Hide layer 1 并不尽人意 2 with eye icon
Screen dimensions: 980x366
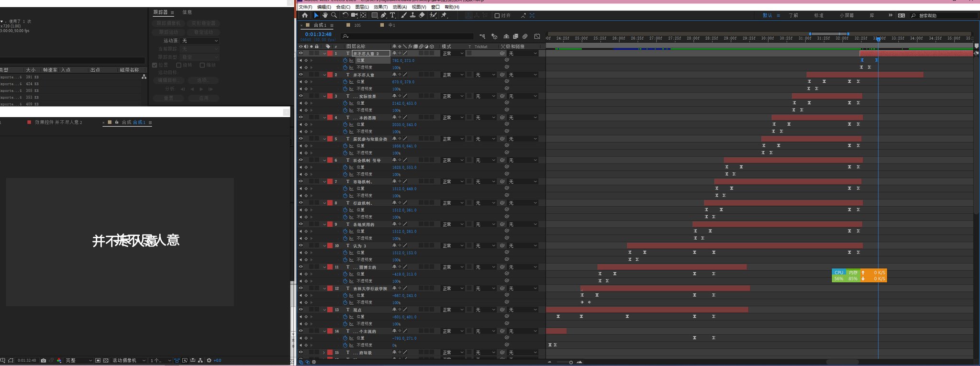tap(301, 54)
